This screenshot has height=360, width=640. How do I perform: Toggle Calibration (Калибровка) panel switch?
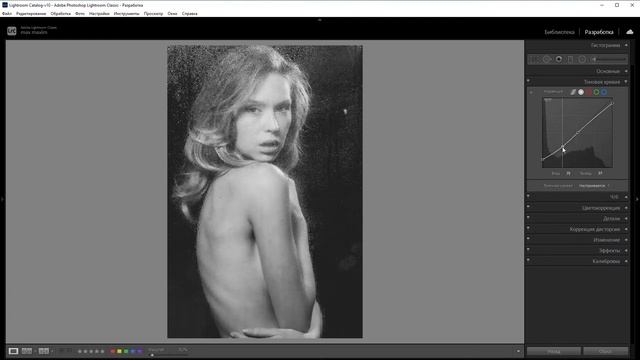528,260
